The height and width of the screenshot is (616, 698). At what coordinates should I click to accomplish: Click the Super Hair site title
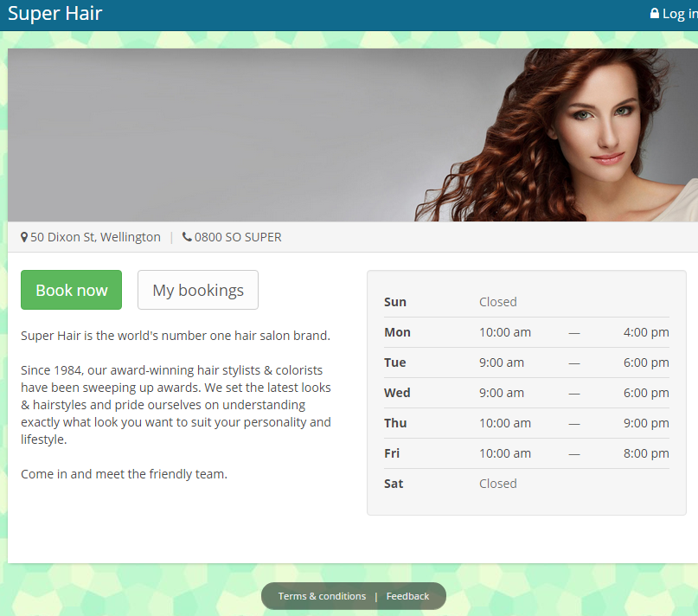(55, 13)
